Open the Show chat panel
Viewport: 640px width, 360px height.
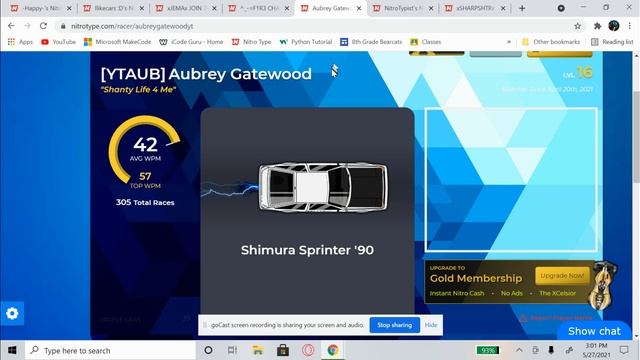[594, 331]
